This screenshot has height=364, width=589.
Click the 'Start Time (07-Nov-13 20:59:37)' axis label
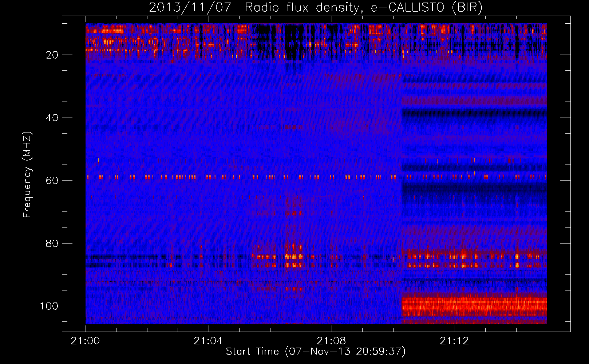point(316,352)
